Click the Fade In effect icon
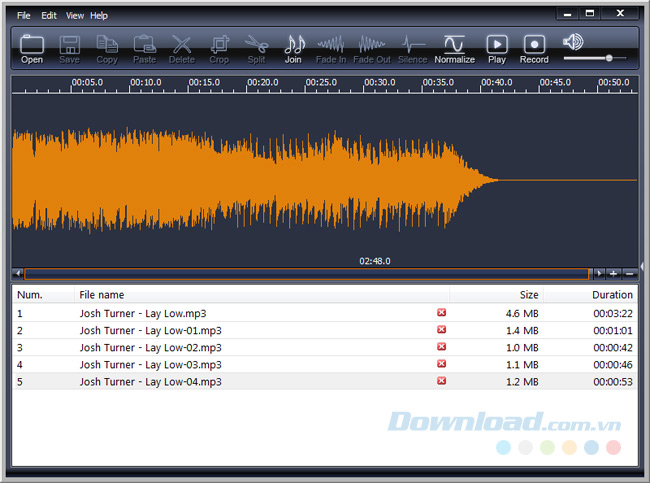Image resolution: width=650 pixels, height=483 pixels. click(x=330, y=47)
